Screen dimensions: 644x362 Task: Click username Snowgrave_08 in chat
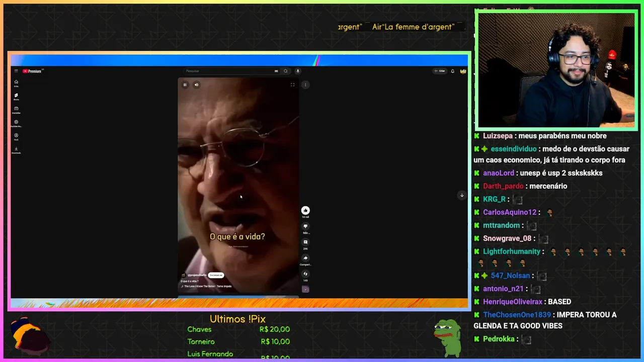pyautogui.click(x=507, y=238)
